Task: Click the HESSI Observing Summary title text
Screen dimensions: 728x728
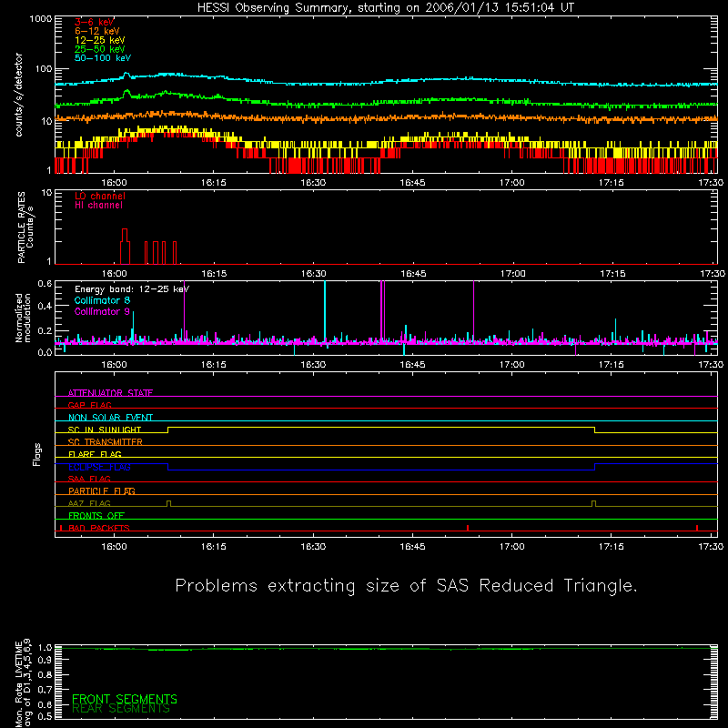Action: point(386,8)
